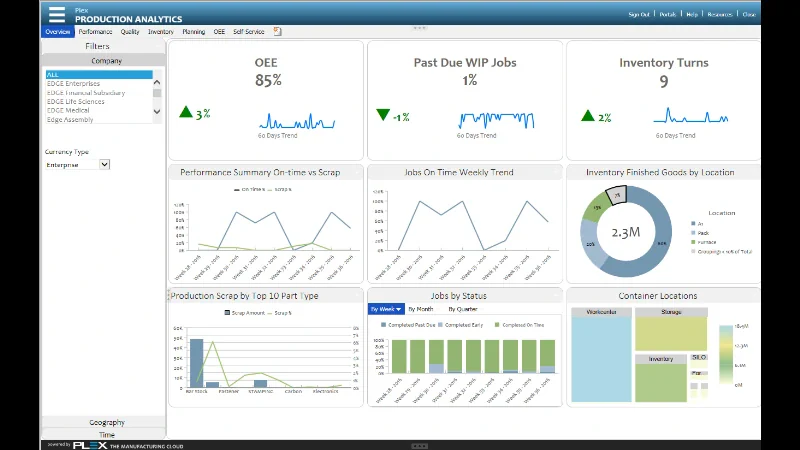Screen dimensions: 800x450
Task: Click the OEE 85% value
Action: click(268, 80)
